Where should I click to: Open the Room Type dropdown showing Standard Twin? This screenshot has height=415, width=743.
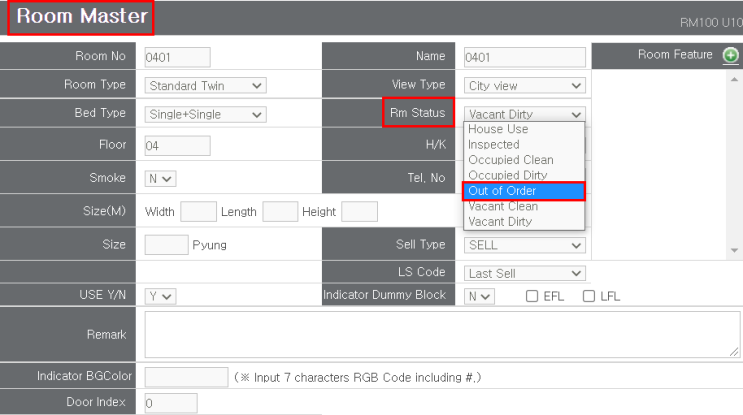206,86
